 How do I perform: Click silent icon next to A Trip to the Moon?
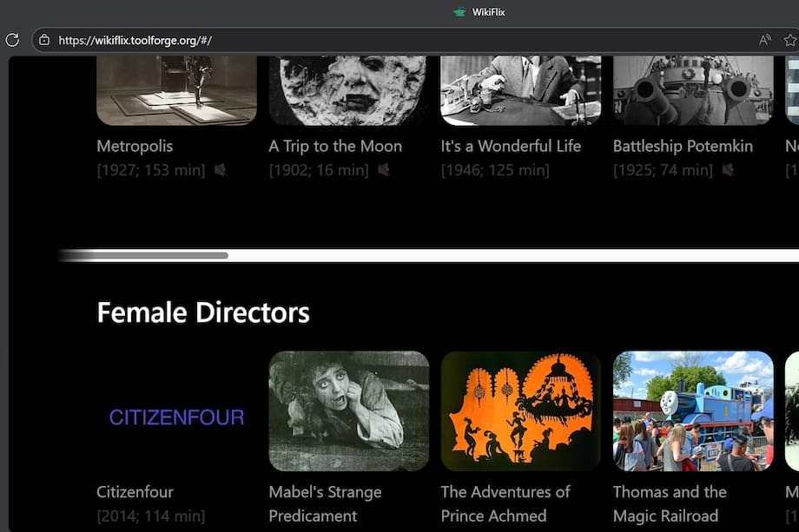pos(384,170)
